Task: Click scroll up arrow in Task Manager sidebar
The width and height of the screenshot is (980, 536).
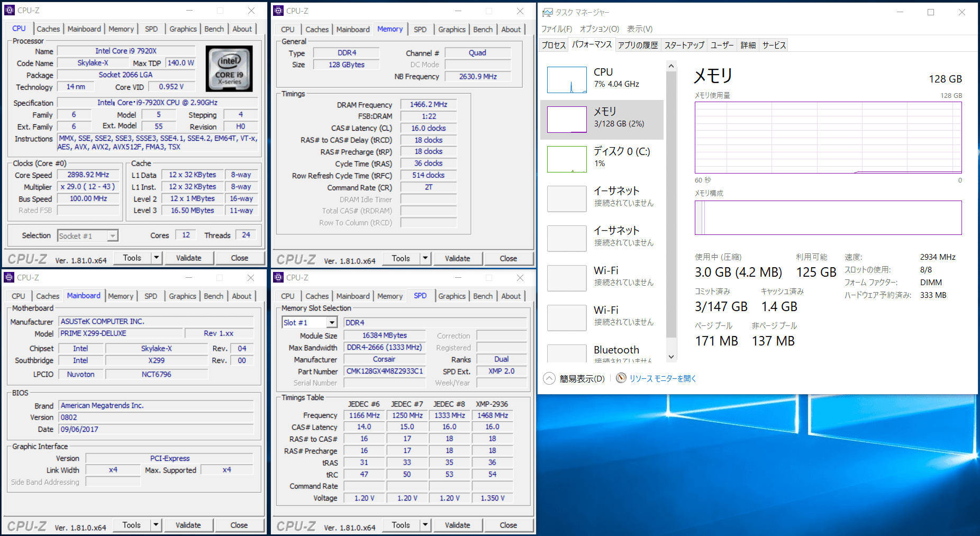Action: (671, 66)
